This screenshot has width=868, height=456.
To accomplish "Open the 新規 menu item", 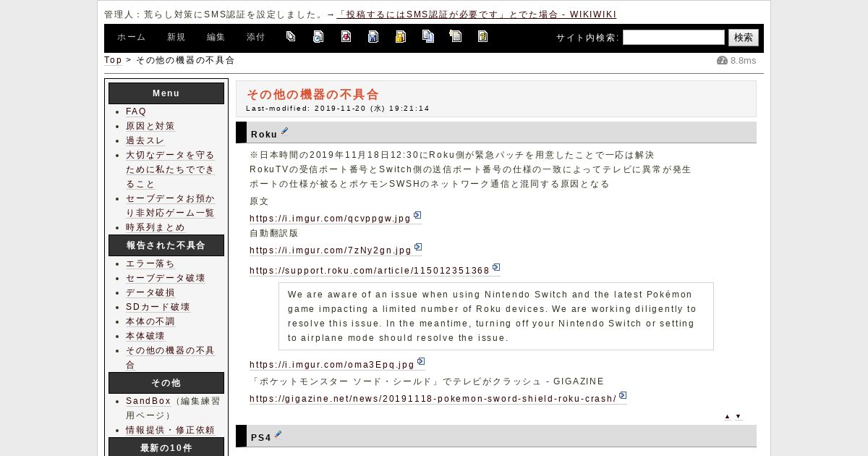I will pyautogui.click(x=176, y=37).
